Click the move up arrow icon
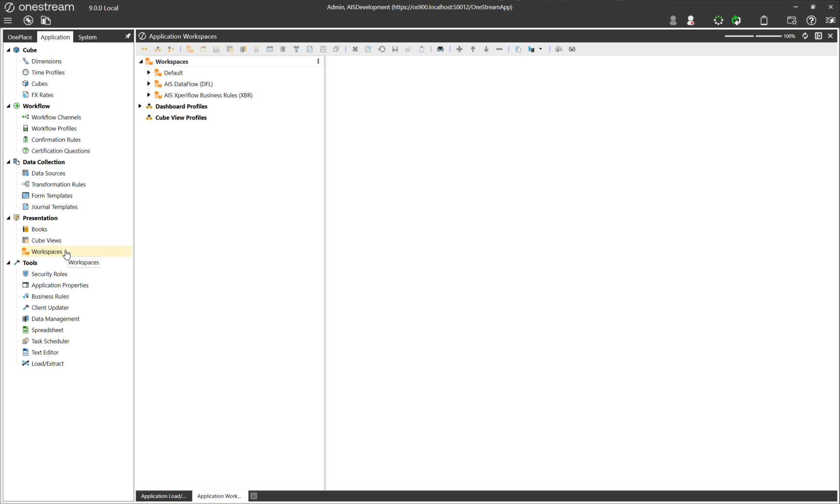 tap(472, 49)
